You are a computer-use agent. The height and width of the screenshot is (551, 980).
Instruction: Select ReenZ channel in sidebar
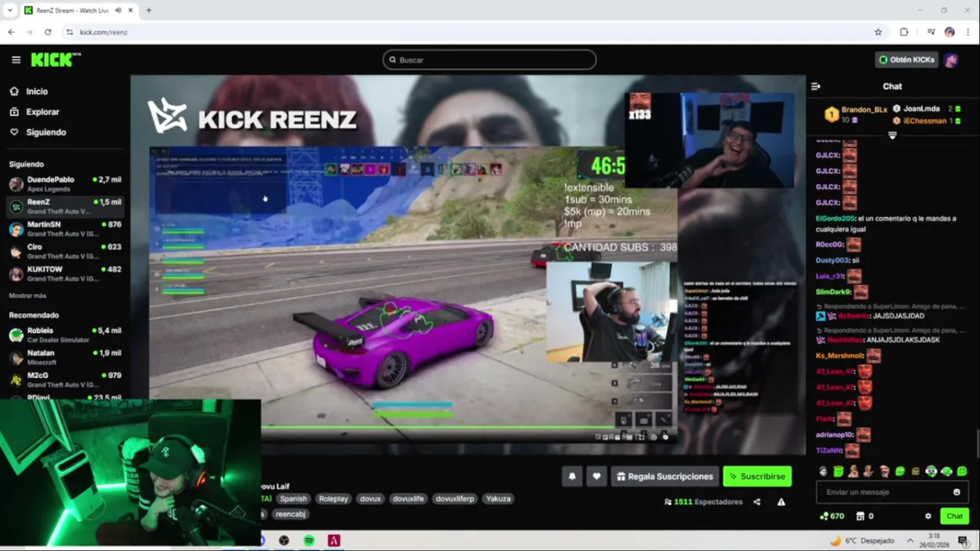(64, 207)
